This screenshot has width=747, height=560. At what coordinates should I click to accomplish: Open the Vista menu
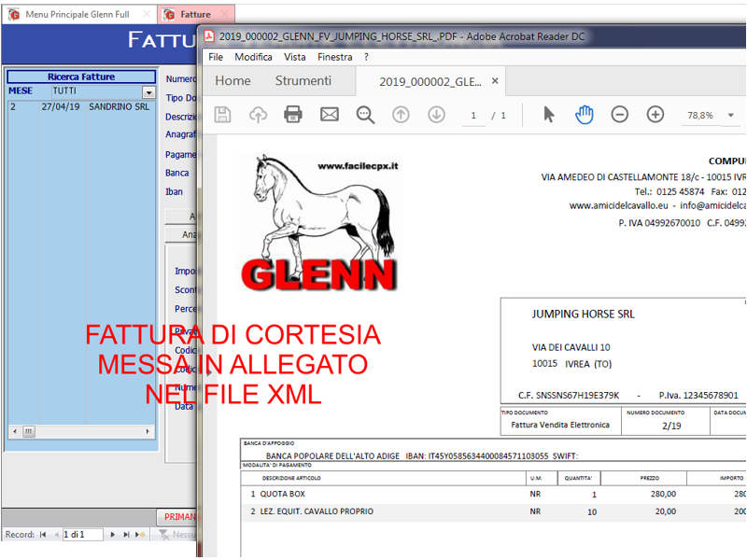294,57
